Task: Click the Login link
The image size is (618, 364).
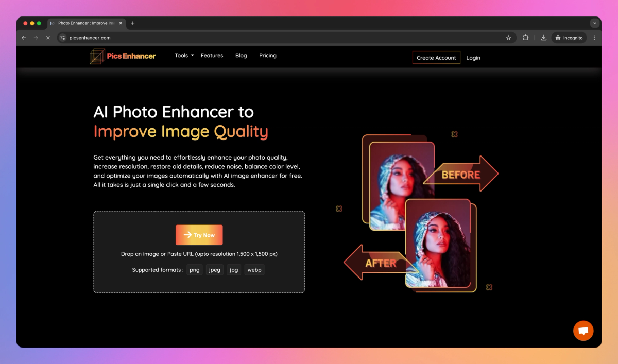Action: (473, 58)
